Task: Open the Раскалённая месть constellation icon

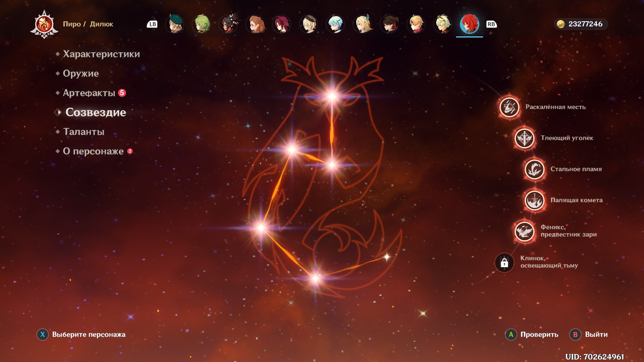Action: (x=509, y=108)
